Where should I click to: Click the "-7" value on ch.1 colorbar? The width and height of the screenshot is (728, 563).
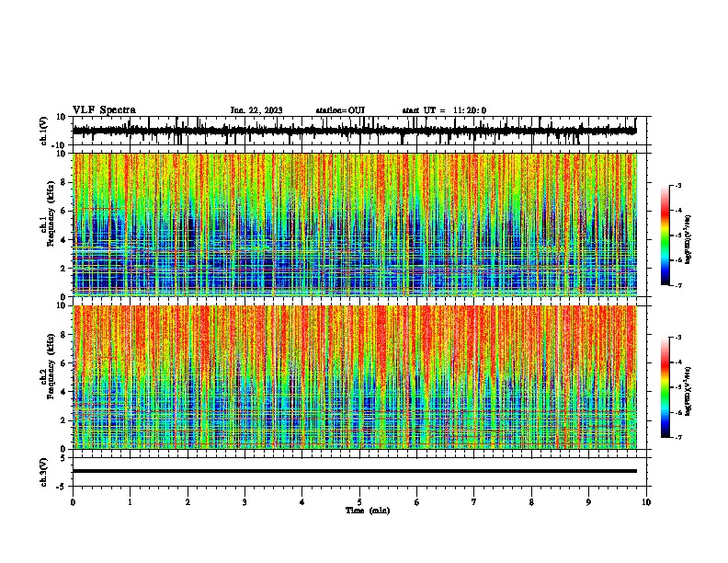pyautogui.click(x=678, y=285)
